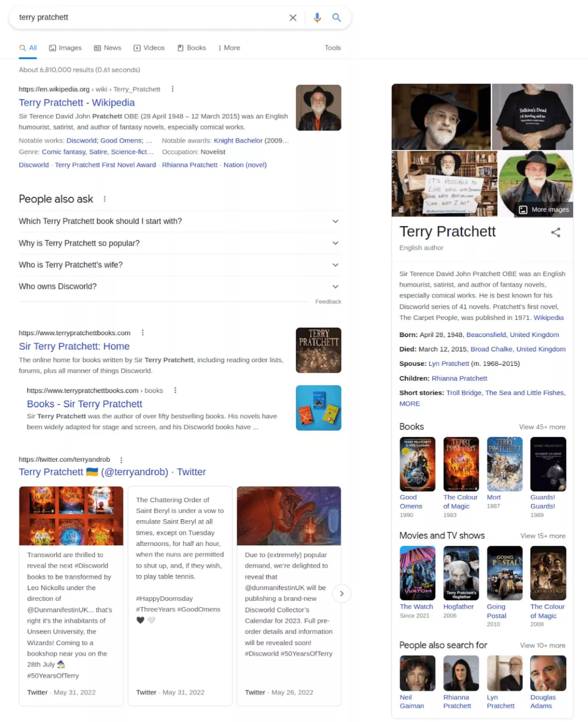Viewport: 588px width, 722px height.
Task: Open the More search categories menu
Action: [x=229, y=48]
